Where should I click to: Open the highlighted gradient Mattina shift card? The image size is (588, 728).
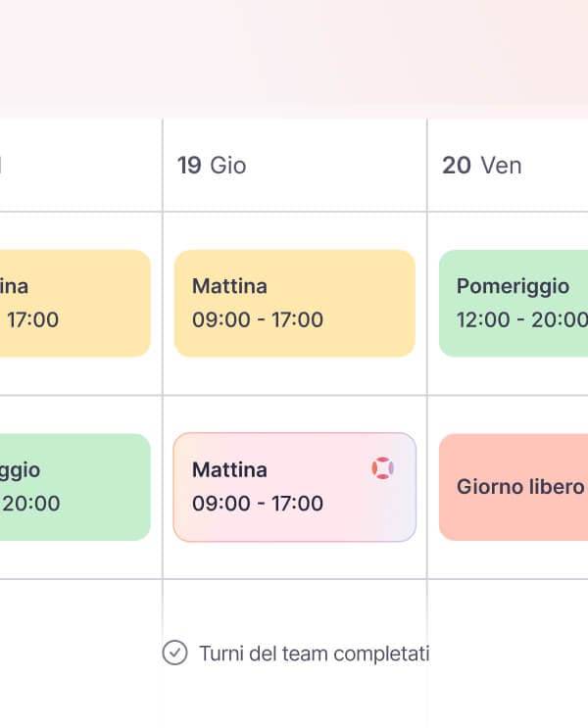(x=294, y=487)
